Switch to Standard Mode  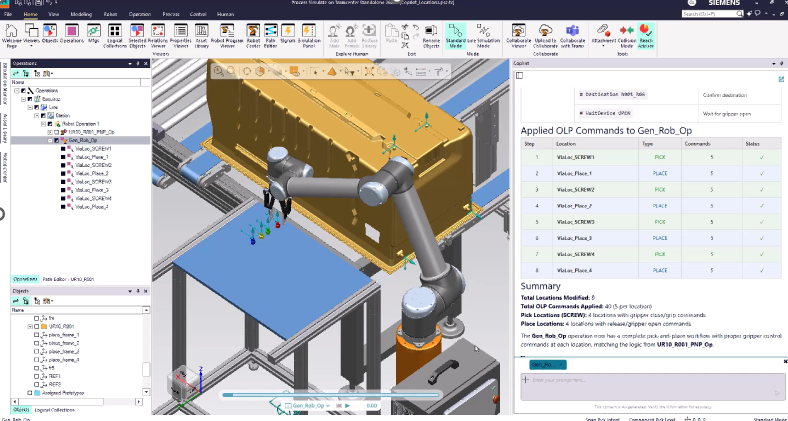(x=455, y=35)
